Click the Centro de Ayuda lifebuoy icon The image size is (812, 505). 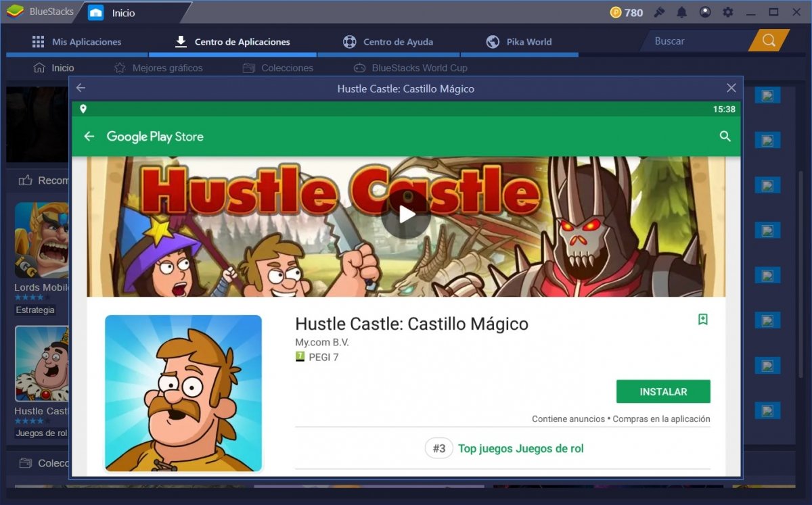(349, 42)
